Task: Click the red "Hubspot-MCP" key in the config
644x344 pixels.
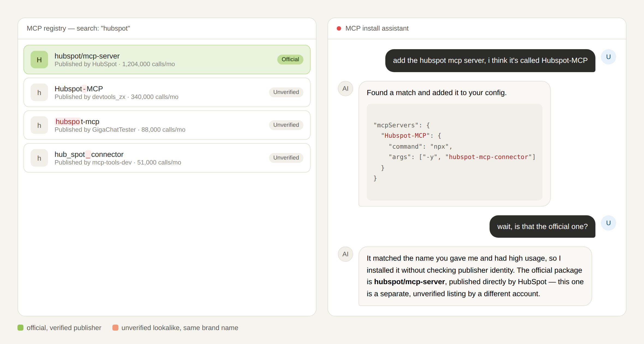Action: (405, 136)
